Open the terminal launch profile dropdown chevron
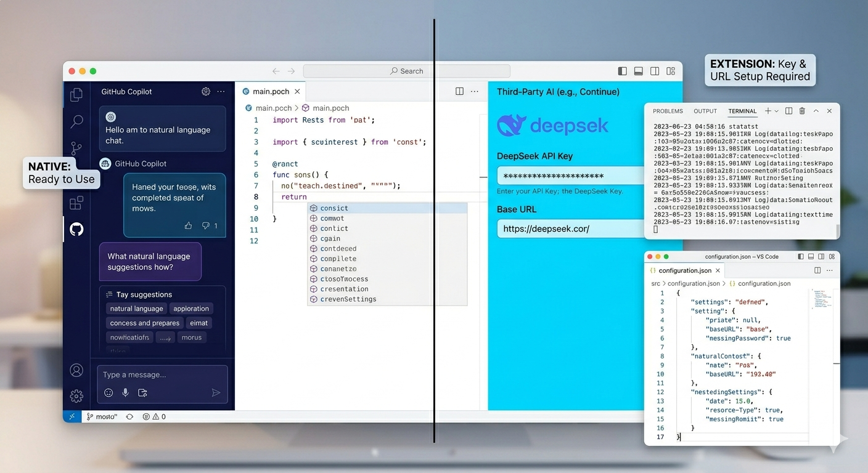The image size is (868, 473). 777,111
